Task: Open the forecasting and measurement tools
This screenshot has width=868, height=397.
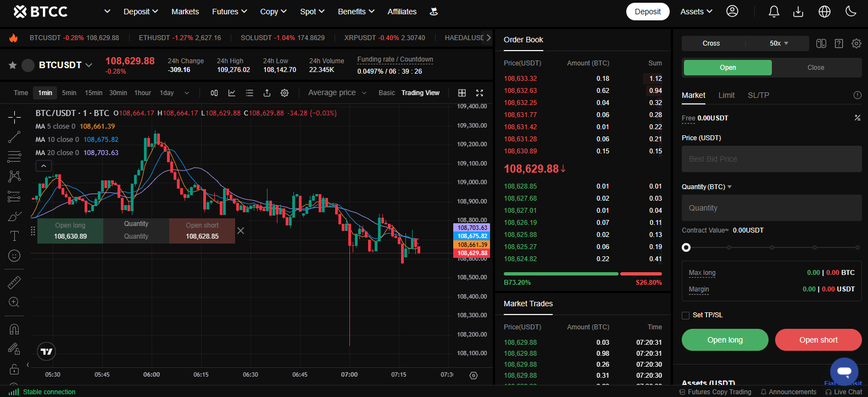Action: click(14, 196)
